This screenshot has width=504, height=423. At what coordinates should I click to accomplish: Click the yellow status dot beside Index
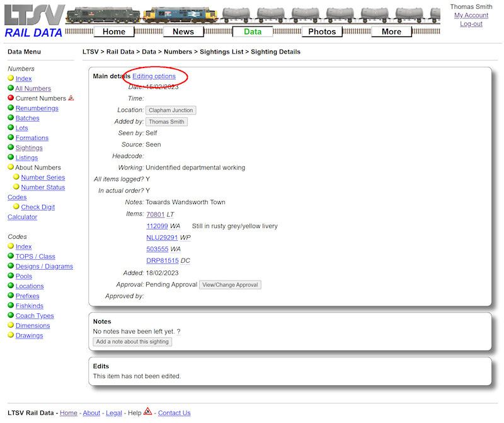click(x=11, y=78)
